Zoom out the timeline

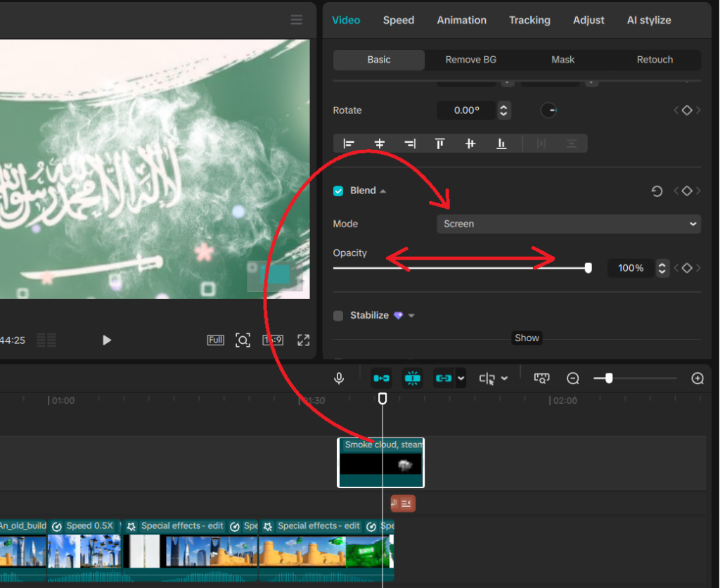573,379
